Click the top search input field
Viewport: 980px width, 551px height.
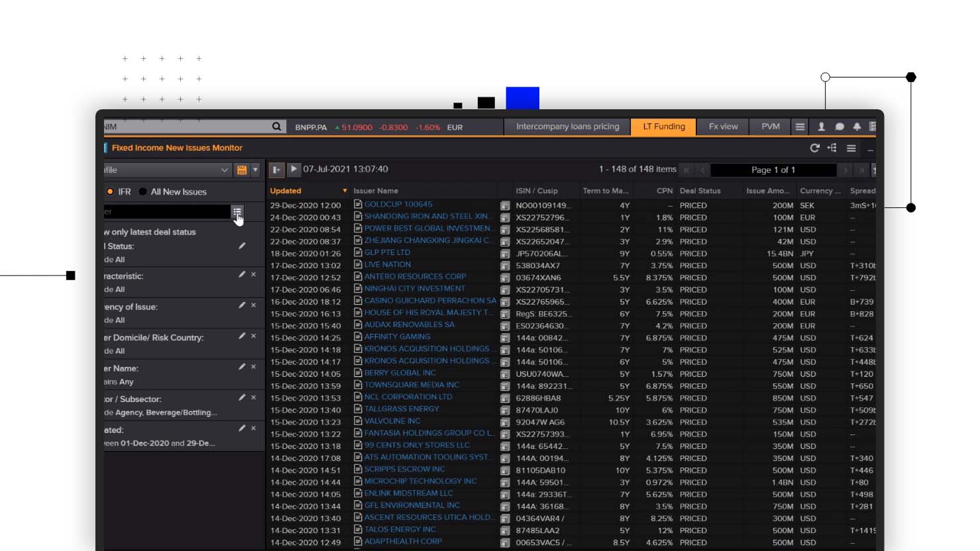click(187, 126)
